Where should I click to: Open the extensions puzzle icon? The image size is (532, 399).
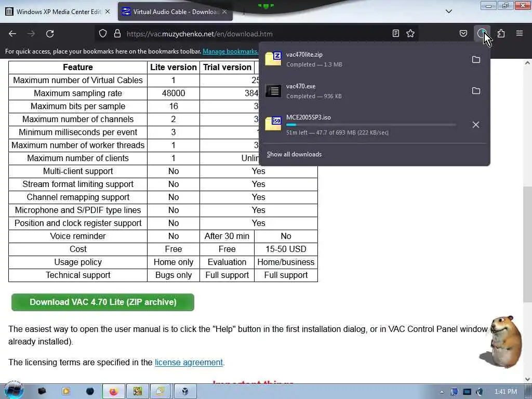coord(501,33)
